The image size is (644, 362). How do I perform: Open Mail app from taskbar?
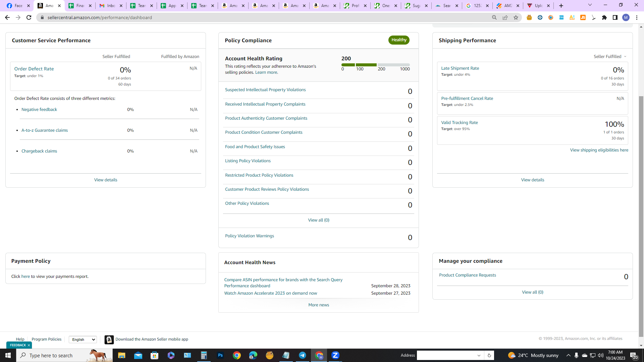tap(138, 355)
